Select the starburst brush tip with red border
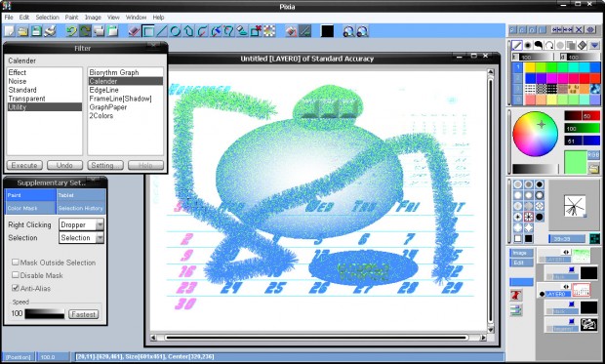Screen dimensions: 605x364 tap(528, 217)
